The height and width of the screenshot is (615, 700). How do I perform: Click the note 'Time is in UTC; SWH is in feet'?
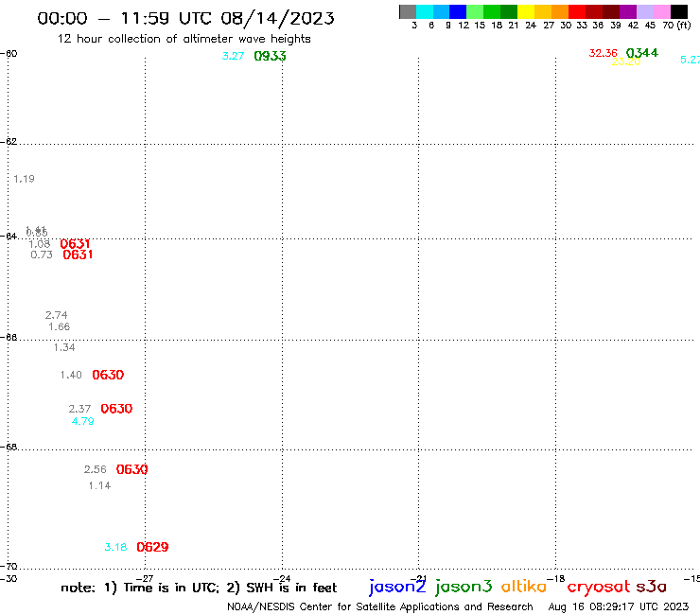pos(199,588)
